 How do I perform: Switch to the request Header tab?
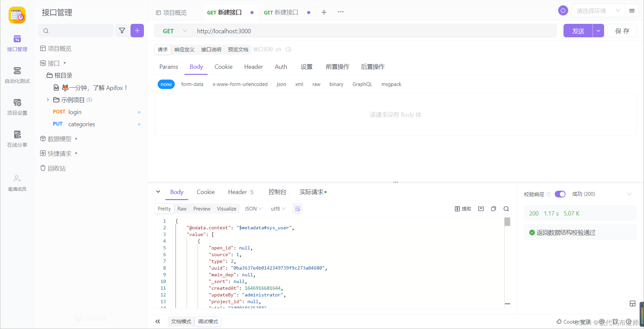(x=254, y=67)
